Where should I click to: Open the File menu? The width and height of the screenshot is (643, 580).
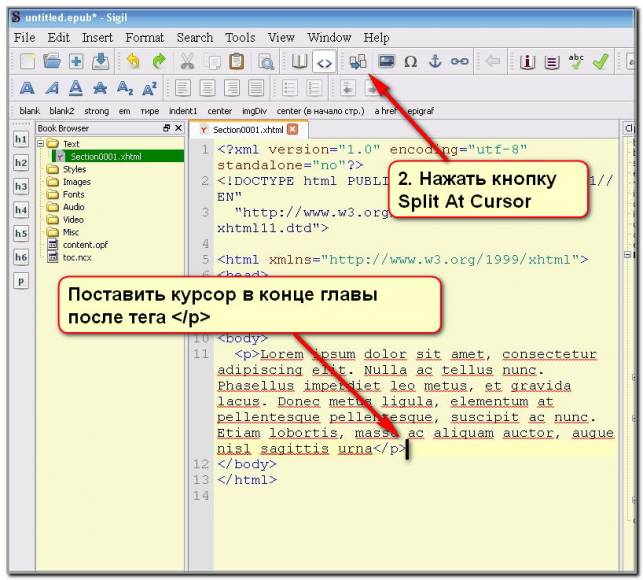click(24, 38)
